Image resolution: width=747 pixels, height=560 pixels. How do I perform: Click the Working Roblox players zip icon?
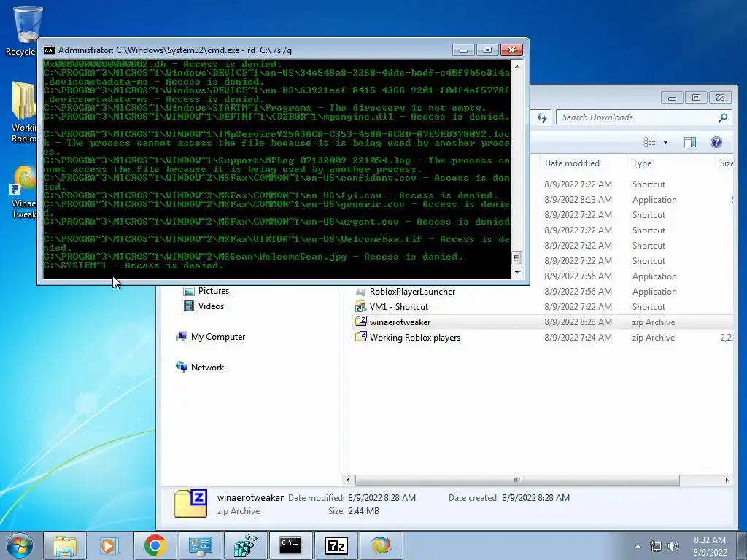[360, 337]
